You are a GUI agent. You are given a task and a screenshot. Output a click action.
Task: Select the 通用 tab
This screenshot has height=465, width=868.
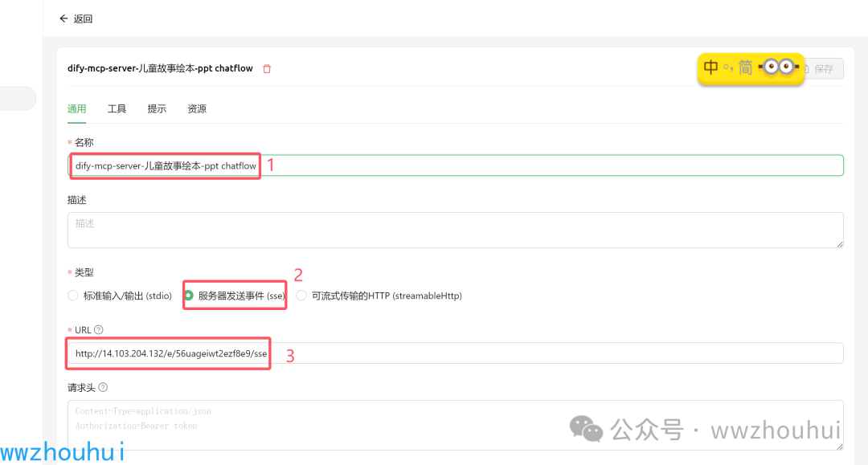[x=77, y=108]
